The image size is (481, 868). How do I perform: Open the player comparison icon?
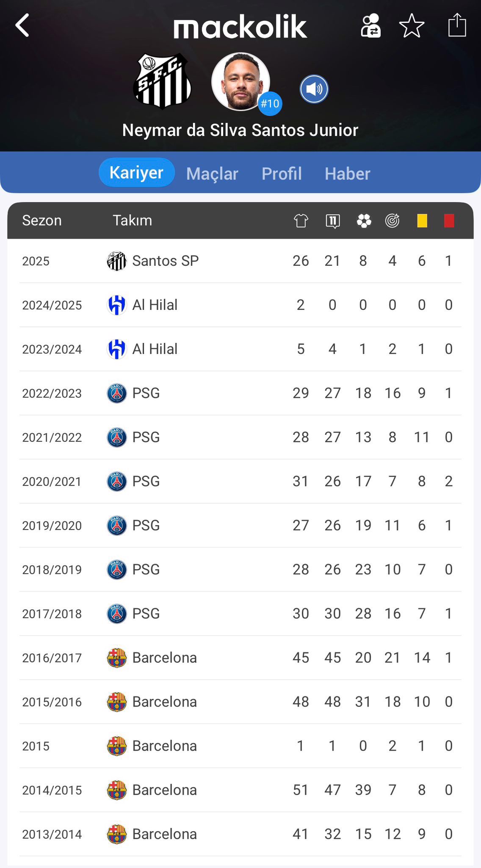click(x=370, y=26)
